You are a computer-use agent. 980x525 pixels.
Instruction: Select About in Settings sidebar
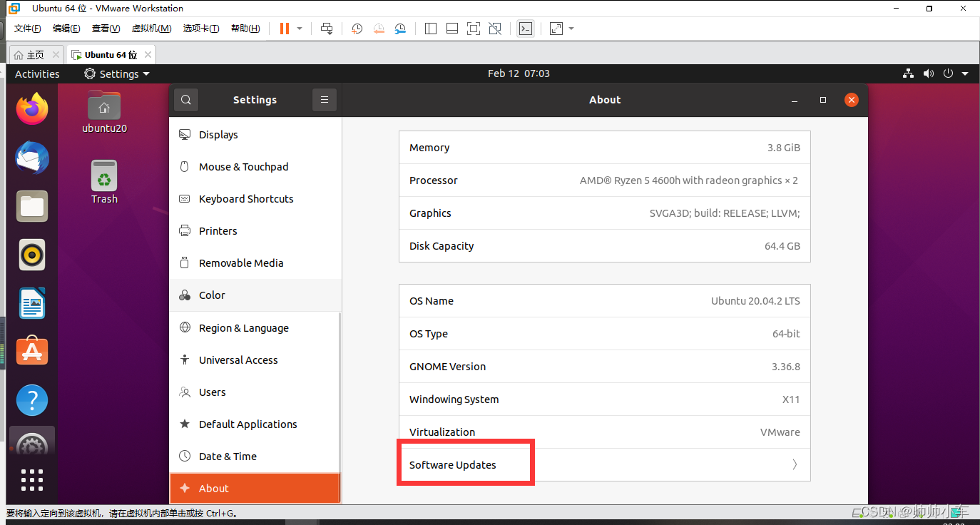255,489
